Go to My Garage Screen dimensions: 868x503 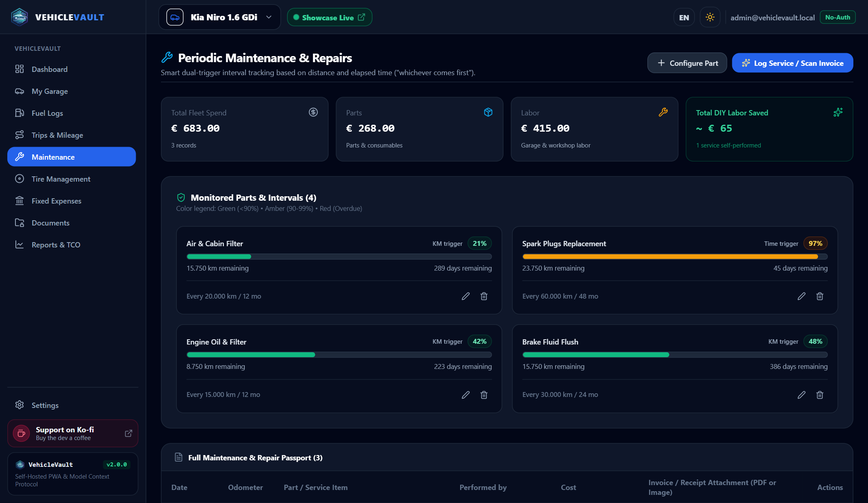point(72,91)
